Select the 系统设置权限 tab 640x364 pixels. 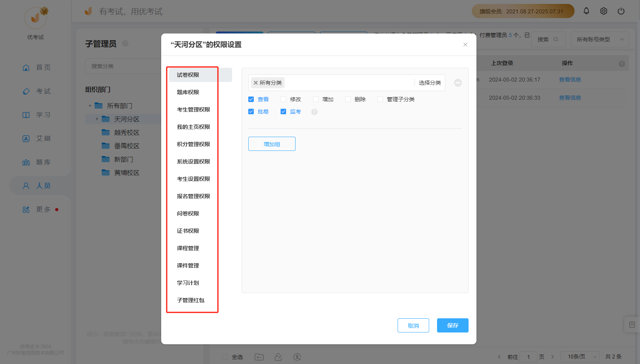pyautogui.click(x=201, y=162)
